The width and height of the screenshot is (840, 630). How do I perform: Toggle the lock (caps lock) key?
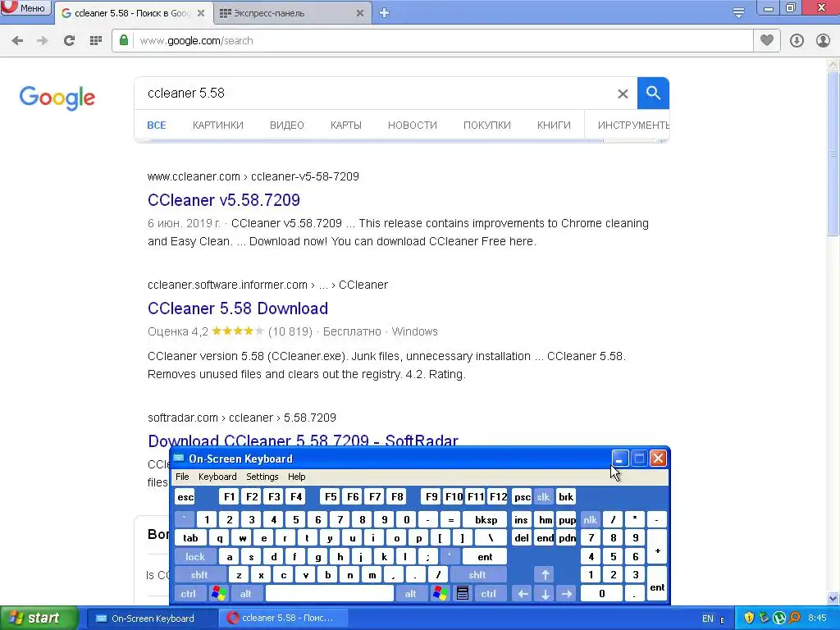coord(195,557)
